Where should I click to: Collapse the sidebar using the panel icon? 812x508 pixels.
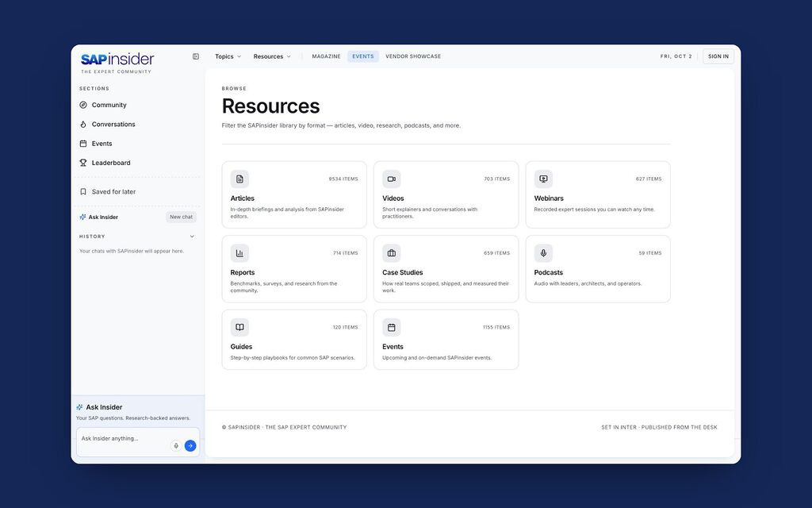[196, 56]
